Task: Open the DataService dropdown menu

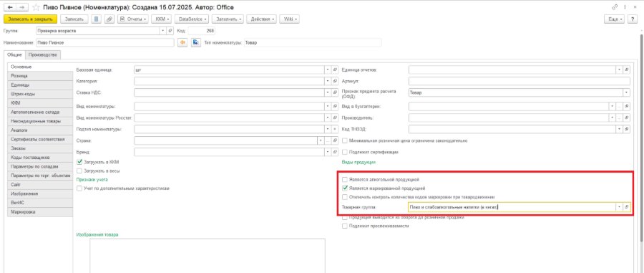Action: 192,19
